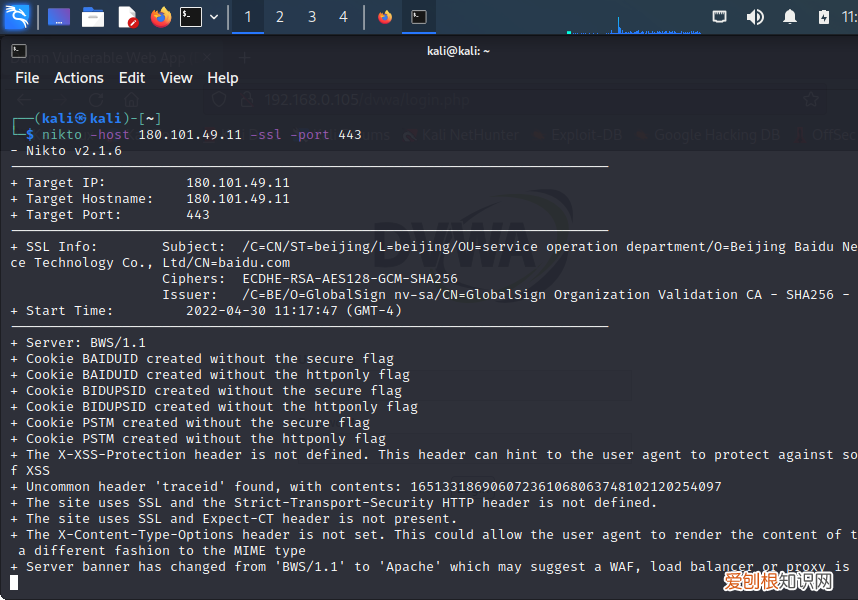Open the Actions menu
858x600 pixels.
tap(79, 78)
